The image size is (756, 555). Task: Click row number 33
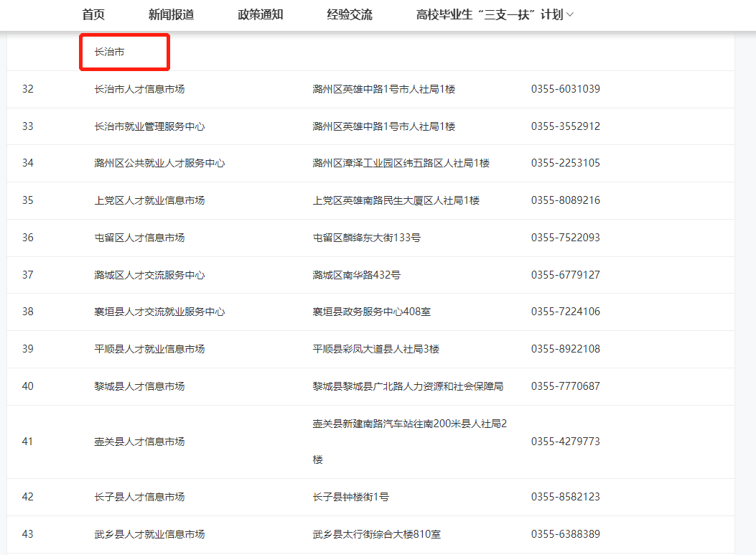[28, 126]
